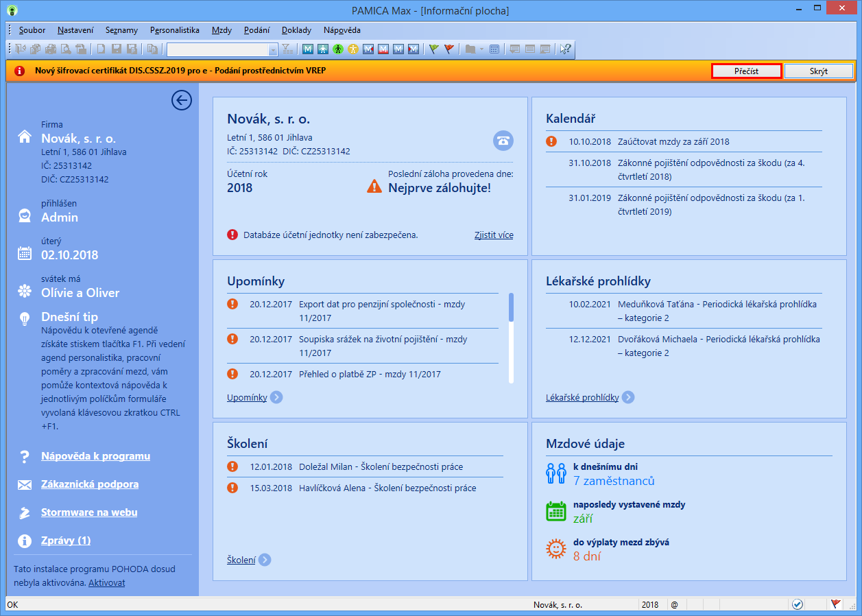862x616 pixels.
Task: Open the Lékařské prohlídky link
Action: pyautogui.click(x=582, y=397)
